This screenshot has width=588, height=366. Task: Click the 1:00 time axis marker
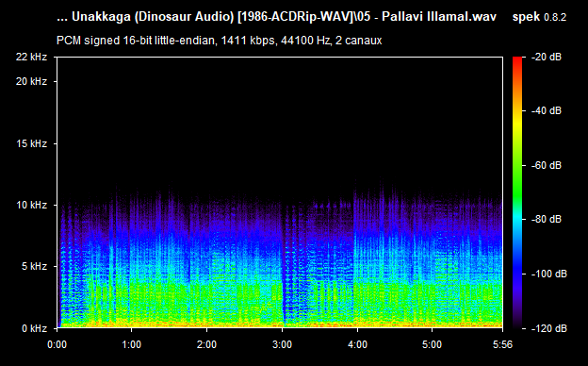131,344
